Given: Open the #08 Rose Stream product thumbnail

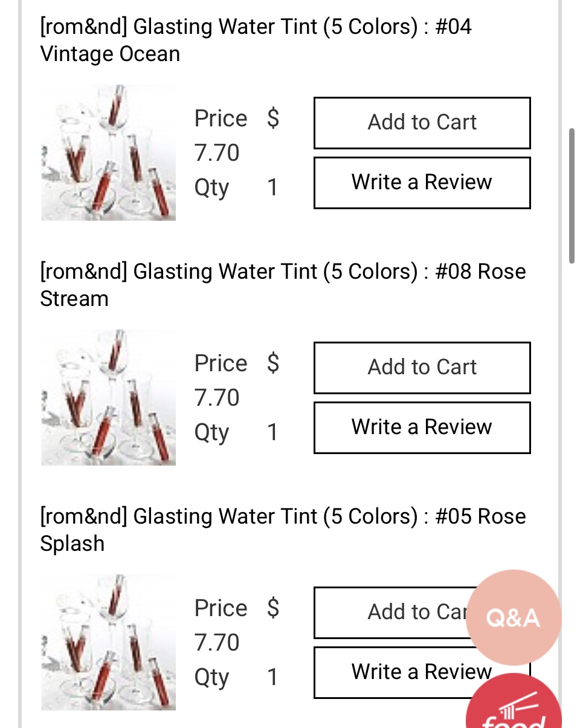Looking at the screenshot, I should coord(109,398).
